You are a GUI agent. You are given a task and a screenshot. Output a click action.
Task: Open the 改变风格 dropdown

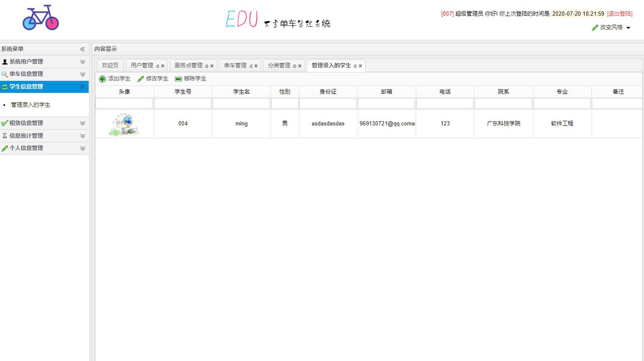(x=611, y=28)
